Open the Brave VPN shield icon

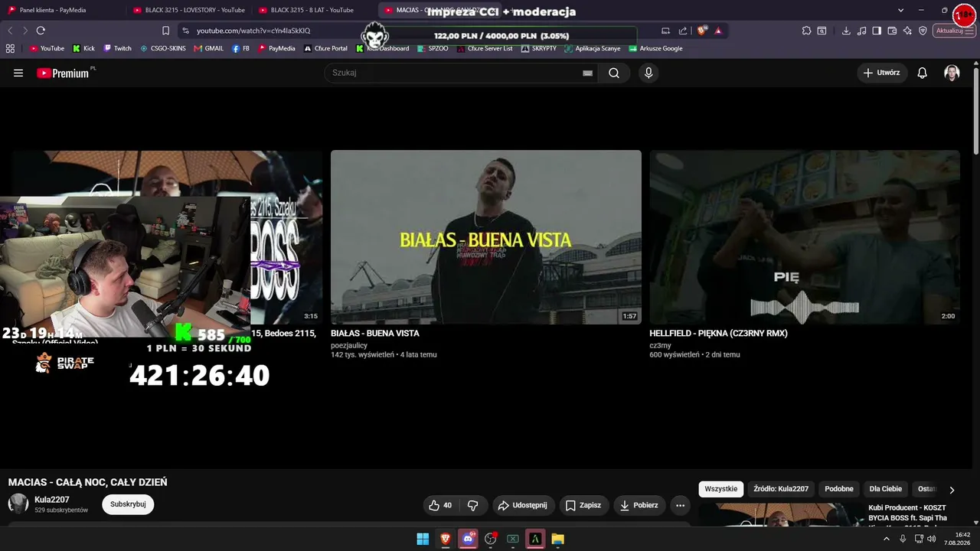923,31
